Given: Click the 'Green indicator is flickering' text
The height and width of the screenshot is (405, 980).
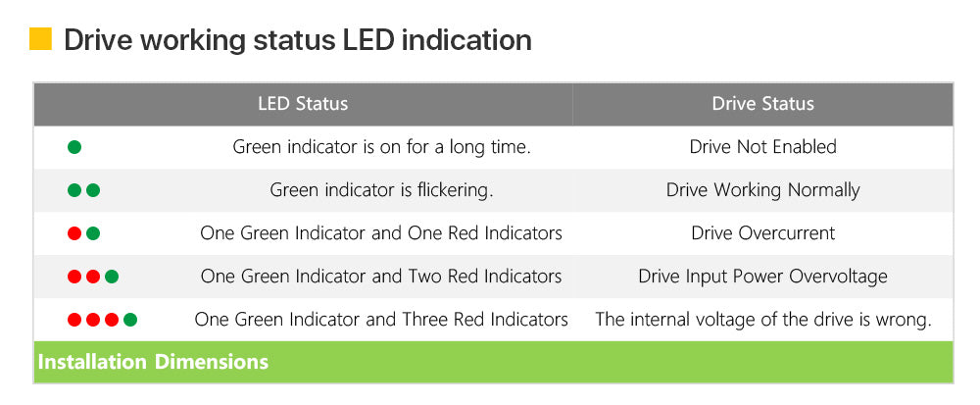Looking at the screenshot, I should tap(381, 190).
